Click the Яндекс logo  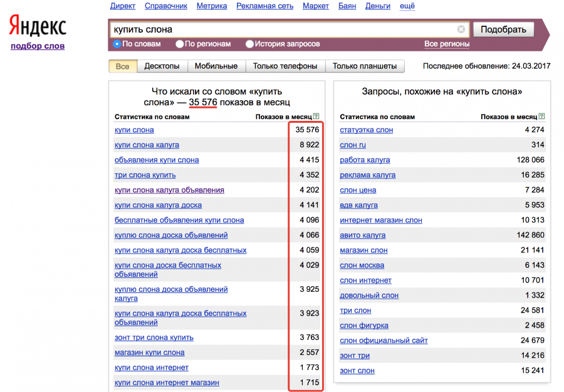(x=38, y=26)
